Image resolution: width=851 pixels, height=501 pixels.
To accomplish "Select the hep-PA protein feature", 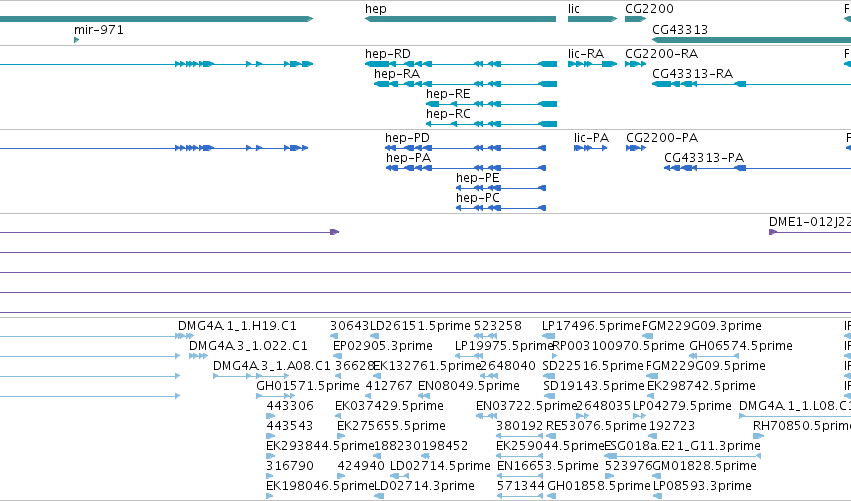I will pyautogui.click(x=466, y=168).
